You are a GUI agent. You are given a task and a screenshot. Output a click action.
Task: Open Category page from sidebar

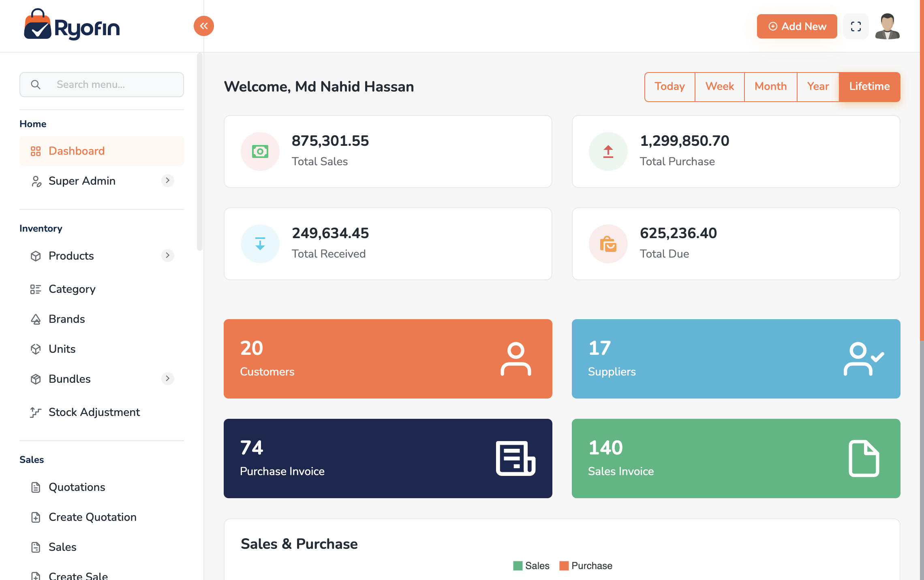click(102, 289)
